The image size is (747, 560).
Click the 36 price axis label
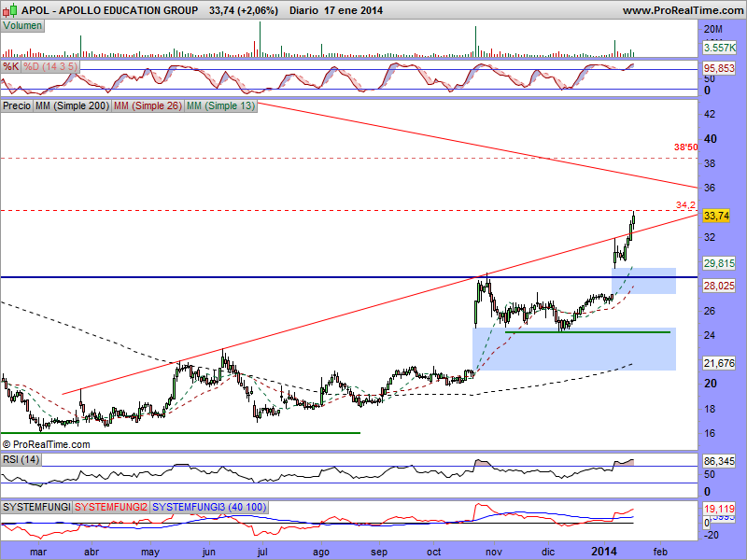click(710, 188)
